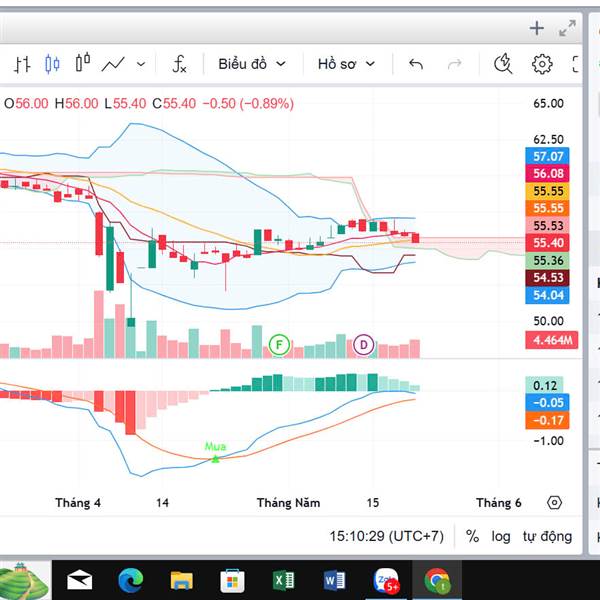Click the Tháng 4 date axis label
600x600 pixels.
pos(78,502)
